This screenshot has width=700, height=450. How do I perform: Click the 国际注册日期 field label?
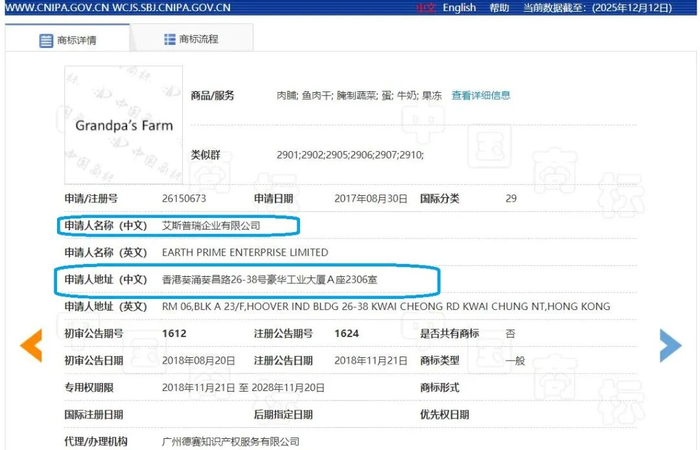click(x=94, y=414)
